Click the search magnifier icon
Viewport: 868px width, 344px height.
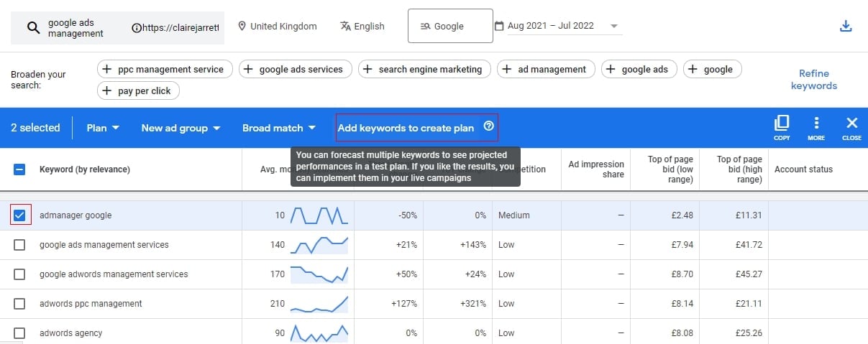(x=33, y=28)
